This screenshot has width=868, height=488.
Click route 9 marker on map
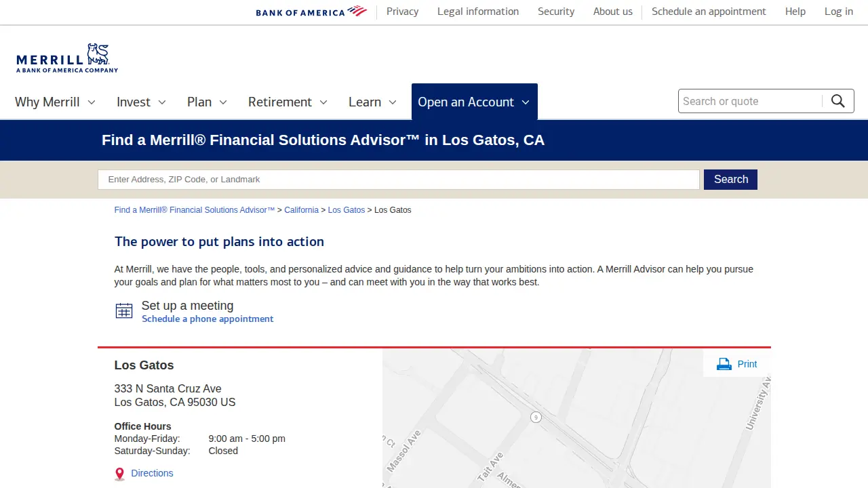point(536,417)
